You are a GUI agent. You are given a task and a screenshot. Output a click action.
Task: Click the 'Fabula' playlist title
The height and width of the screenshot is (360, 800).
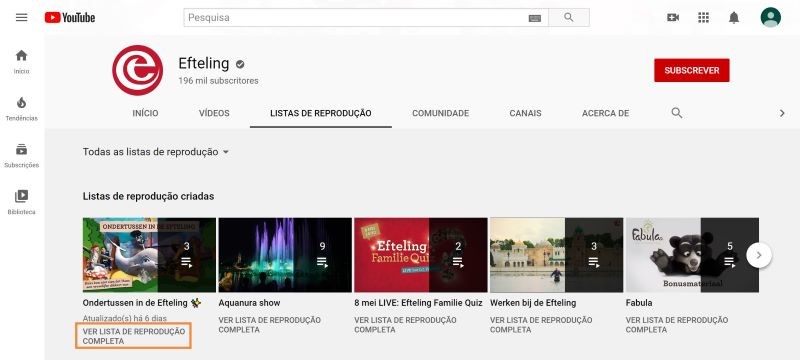639,303
